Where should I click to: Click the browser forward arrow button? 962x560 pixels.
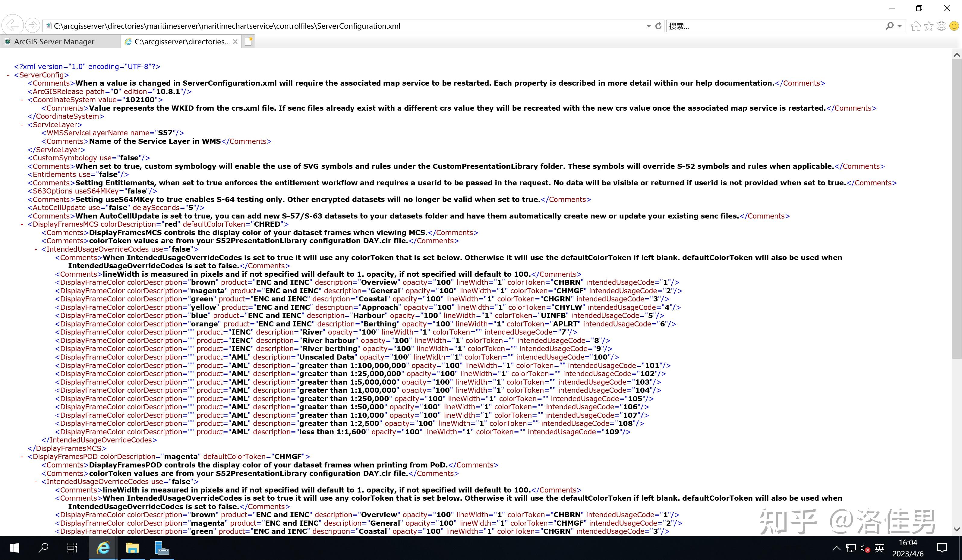(x=33, y=26)
